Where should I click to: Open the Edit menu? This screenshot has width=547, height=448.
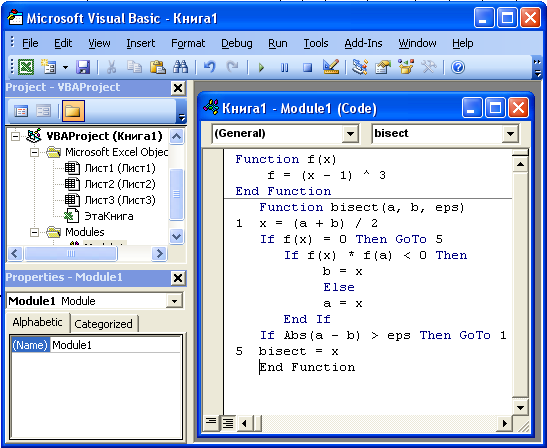tap(63, 43)
